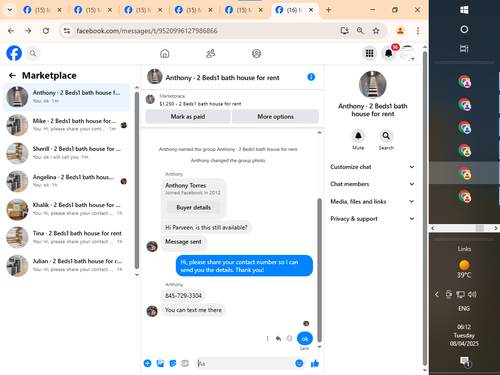
Task: Switch to the third Facebook browser tab
Action: click(x=143, y=10)
